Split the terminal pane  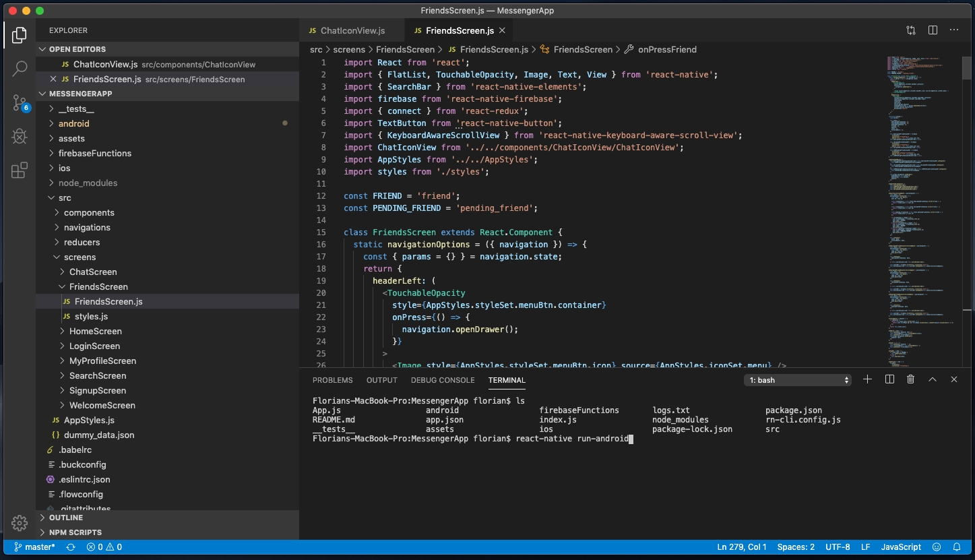pos(889,379)
